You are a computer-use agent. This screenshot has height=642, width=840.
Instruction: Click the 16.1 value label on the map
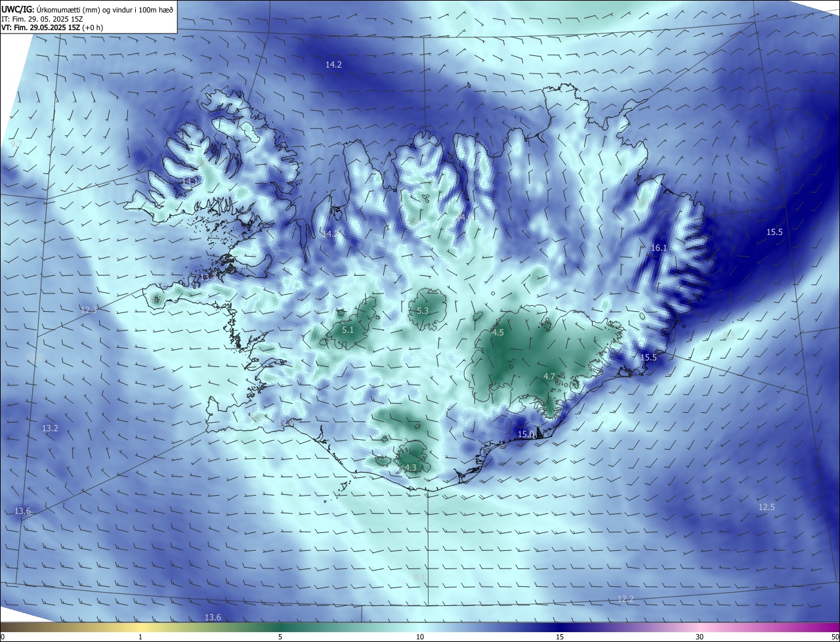pyautogui.click(x=658, y=248)
